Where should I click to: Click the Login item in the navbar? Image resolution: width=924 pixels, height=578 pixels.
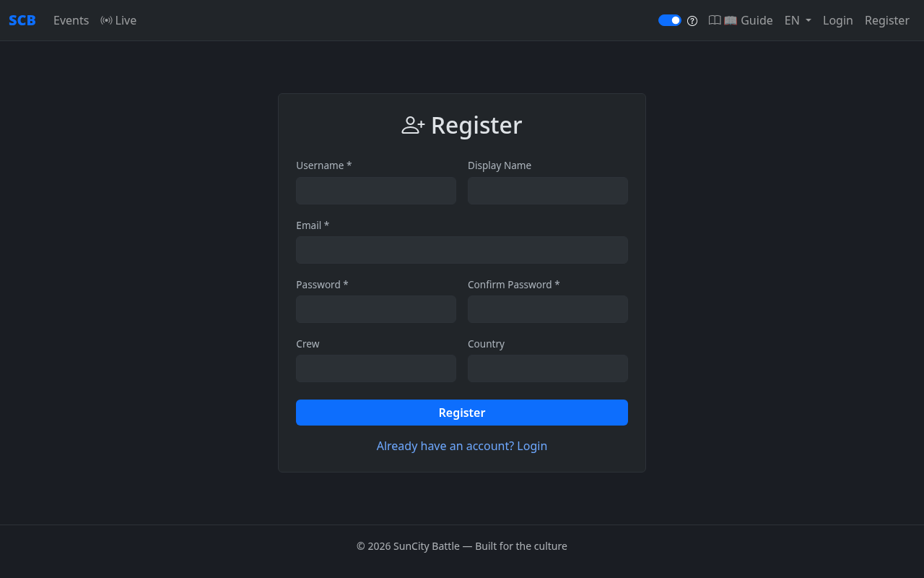pyautogui.click(x=838, y=20)
